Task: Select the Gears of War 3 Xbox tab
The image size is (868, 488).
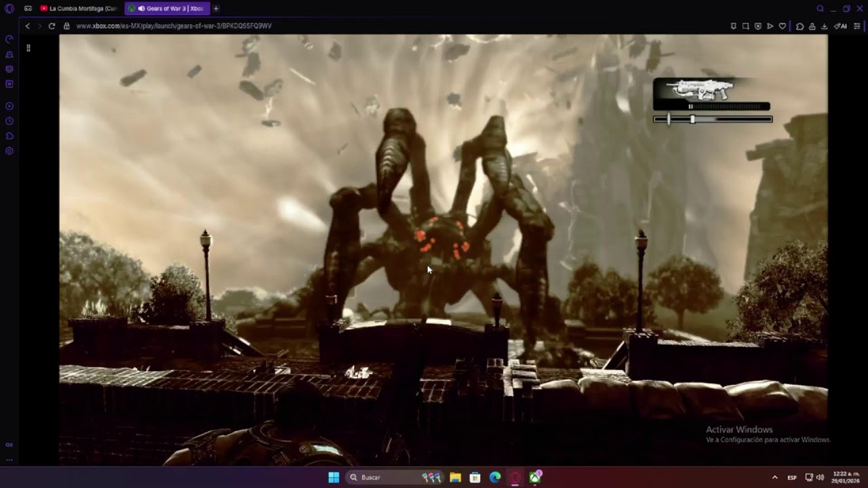Action: [167, 8]
